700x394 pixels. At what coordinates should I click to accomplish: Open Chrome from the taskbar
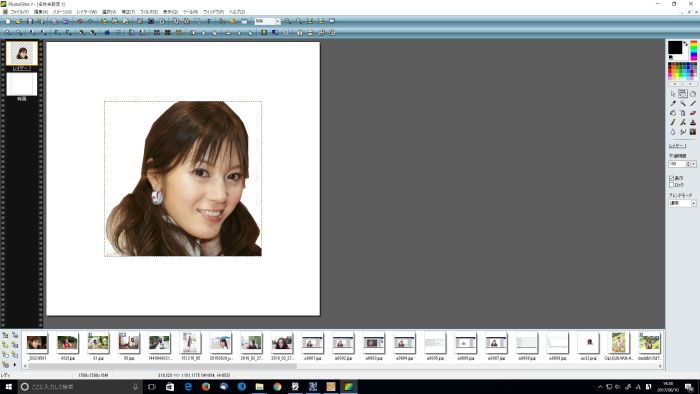(x=277, y=387)
